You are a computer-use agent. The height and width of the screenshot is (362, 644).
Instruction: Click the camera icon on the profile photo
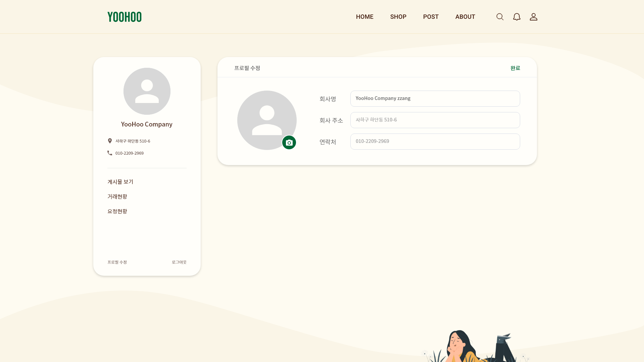tap(289, 142)
